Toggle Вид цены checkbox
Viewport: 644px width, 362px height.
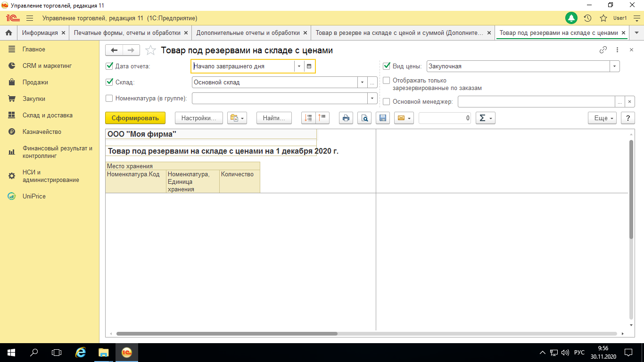(x=387, y=66)
